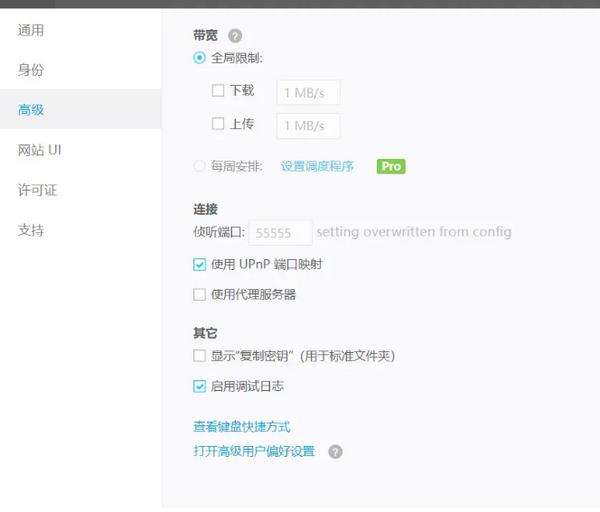Select the 全局限制 radio button
Screen dimensions: 600x512
click(x=200, y=58)
